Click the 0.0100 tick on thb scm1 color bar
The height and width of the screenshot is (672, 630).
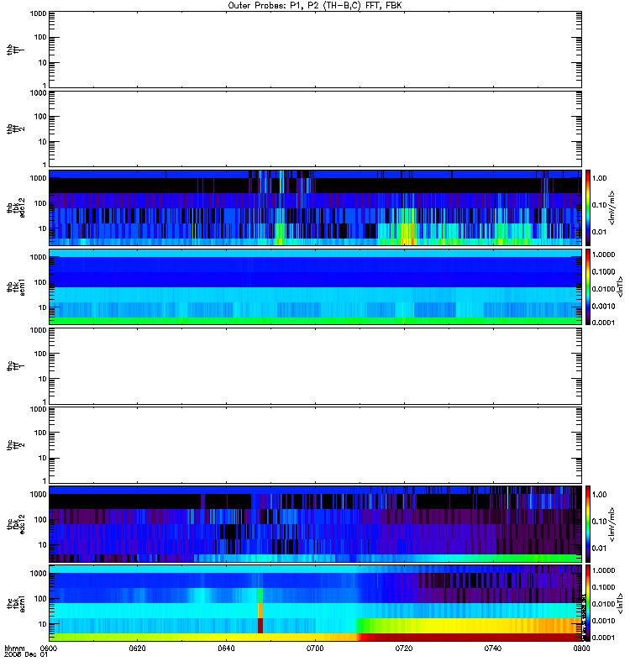tap(603, 289)
